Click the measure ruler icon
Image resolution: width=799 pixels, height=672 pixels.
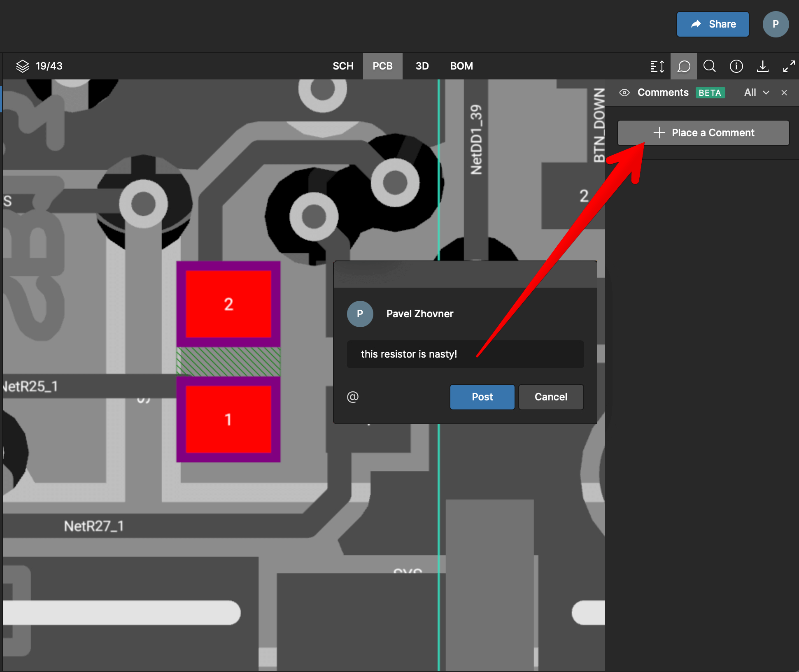point(657,66)
